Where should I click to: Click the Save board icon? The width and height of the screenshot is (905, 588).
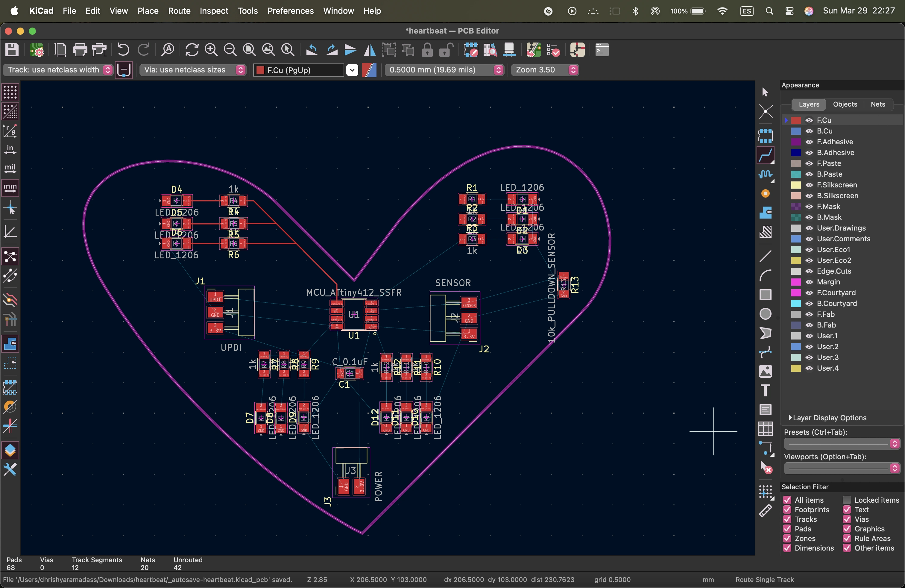[x=12, y=50]
